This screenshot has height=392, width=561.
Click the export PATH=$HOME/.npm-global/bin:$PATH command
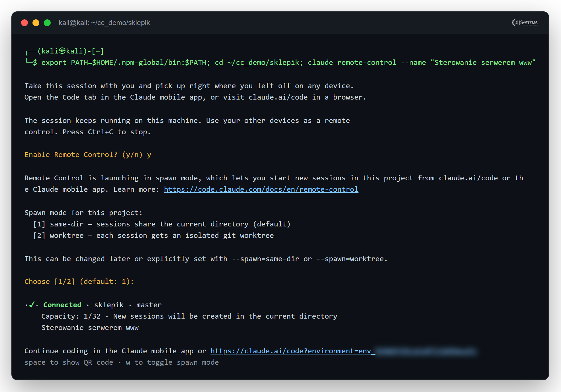coord(126,62)
